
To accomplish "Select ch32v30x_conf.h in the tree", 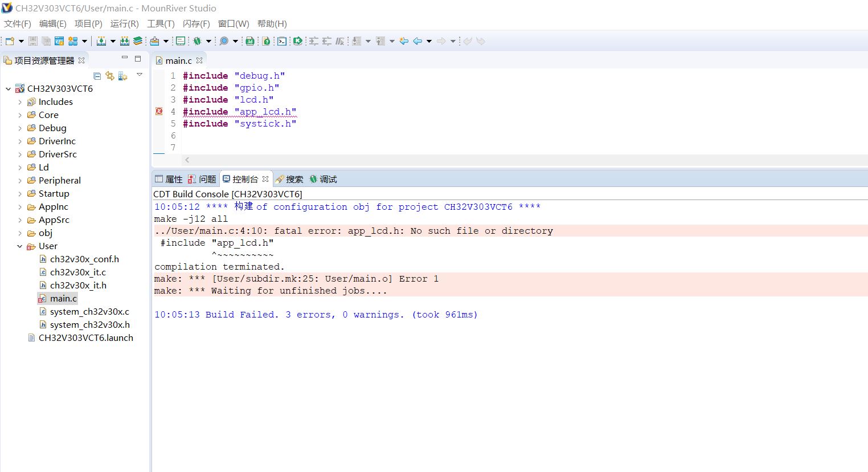I will tap(84, 259).
